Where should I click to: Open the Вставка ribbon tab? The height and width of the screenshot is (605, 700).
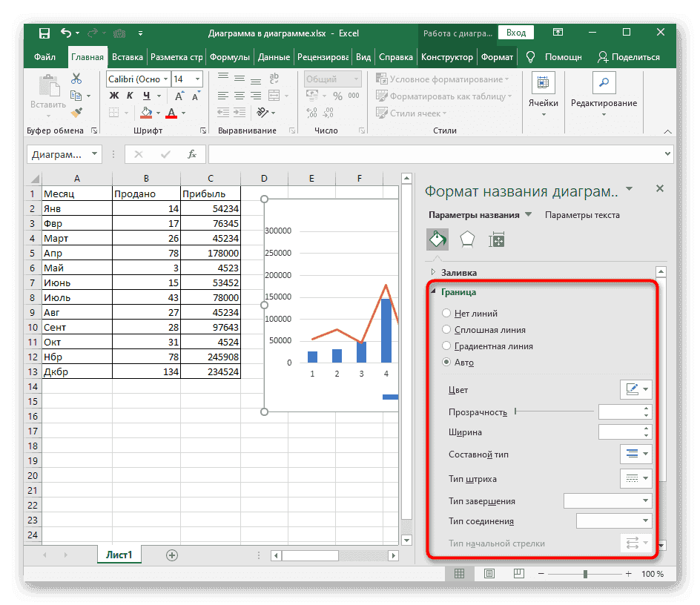click(x=128, y=57)
